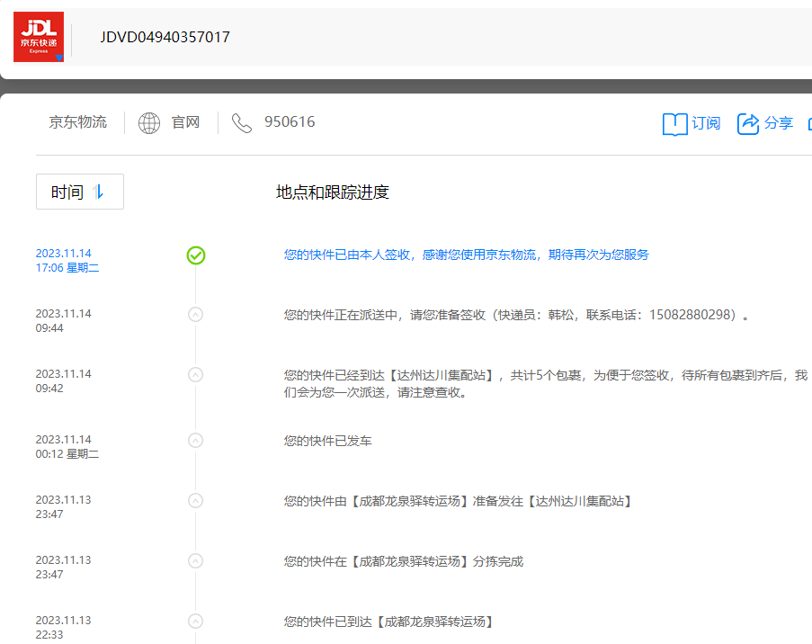Image resolution: width=812 pixels, height=644 pixels.
Task: Click the 分享 share arrow icon
Action: point(748,124)
